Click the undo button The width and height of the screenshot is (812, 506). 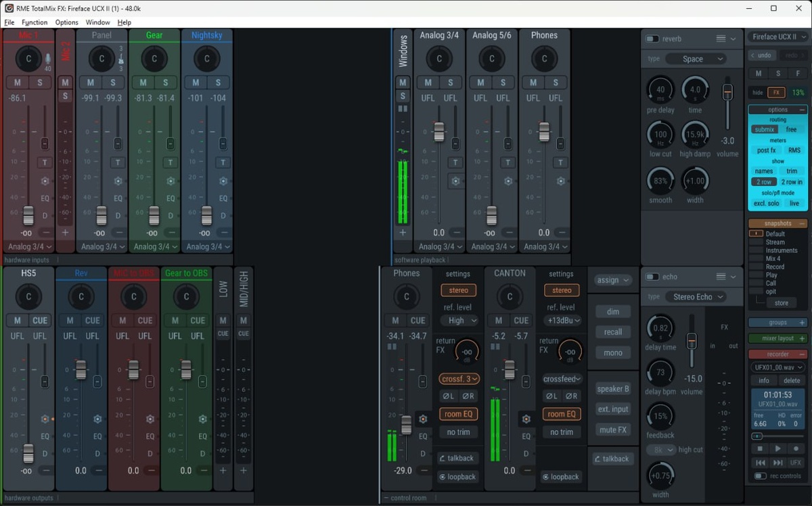(761, 55)
